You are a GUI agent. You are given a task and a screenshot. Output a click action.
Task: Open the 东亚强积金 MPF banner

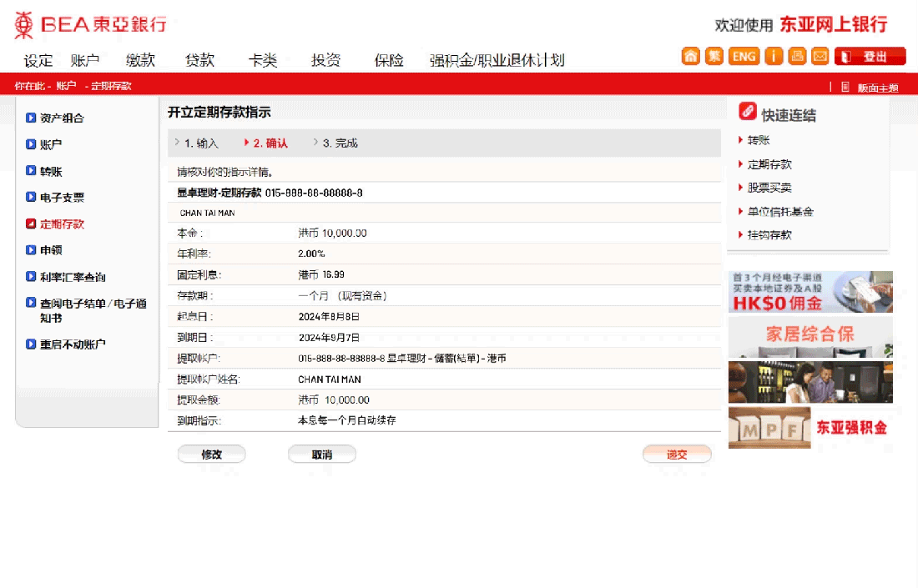(811, 428)
